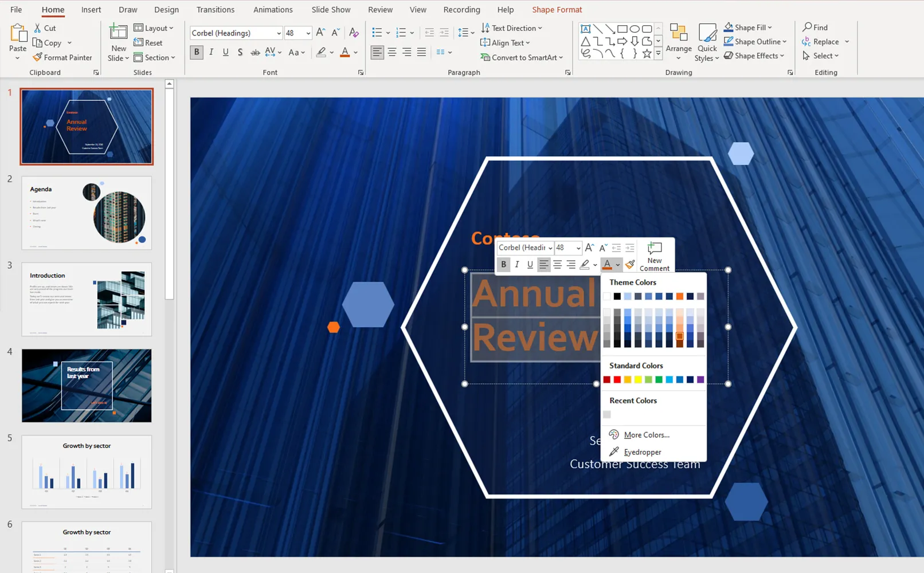Add a New Comment from mini toolbar
Screen dimensions: 924x573
click(655, 256)
